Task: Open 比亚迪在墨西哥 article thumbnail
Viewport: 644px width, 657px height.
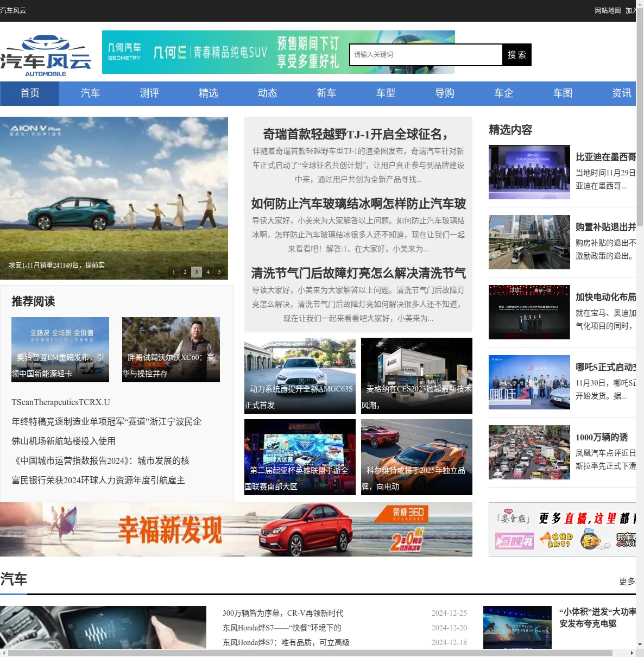Action: point(529,172)
